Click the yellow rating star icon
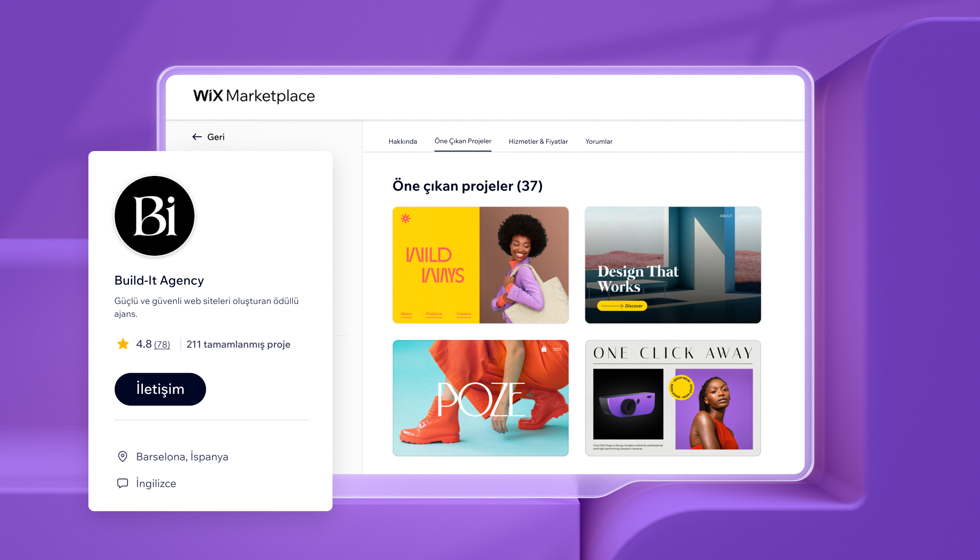Viewport: 980px width, 560px height. tap(123, 344)
